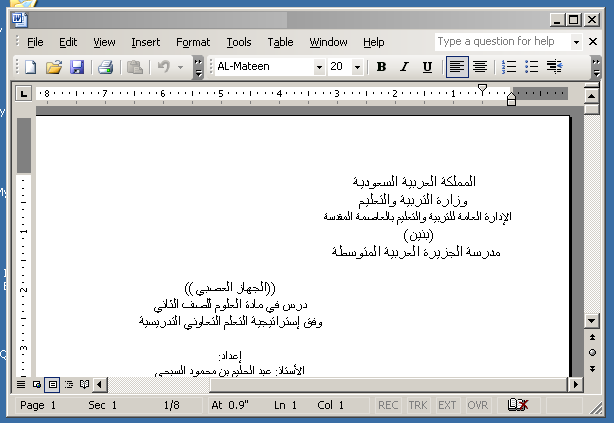Toggle Bold formatting

click(381, 67)
